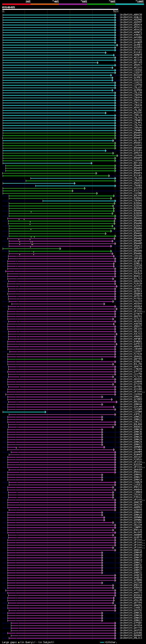Screen dimensions: 146x644
Task: Click label UniRef100_O27132
Action: click(x=131, y=319)
